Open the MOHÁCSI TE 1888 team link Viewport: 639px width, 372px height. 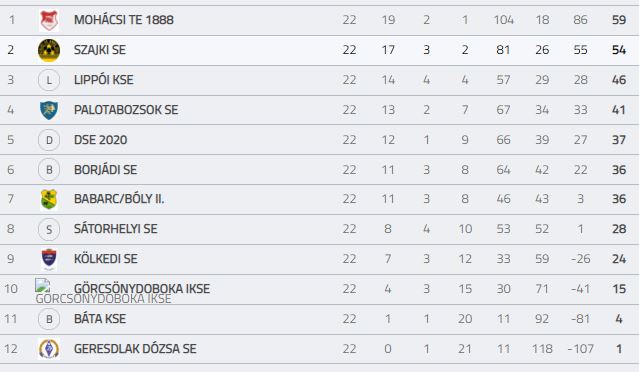pos(124,20)
